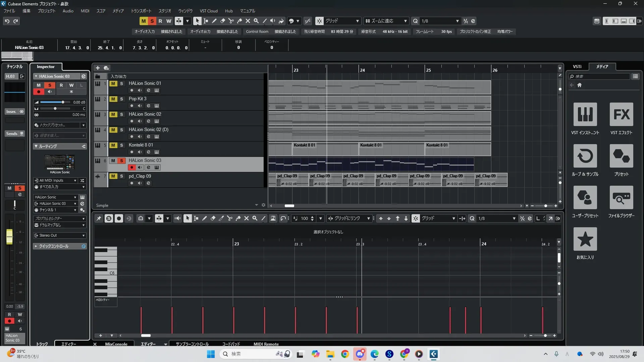Disable record enable on HALion Sonic 03 track
This screenshot has width=644, height=362.
pyautogui.click(x=131, y=167)
